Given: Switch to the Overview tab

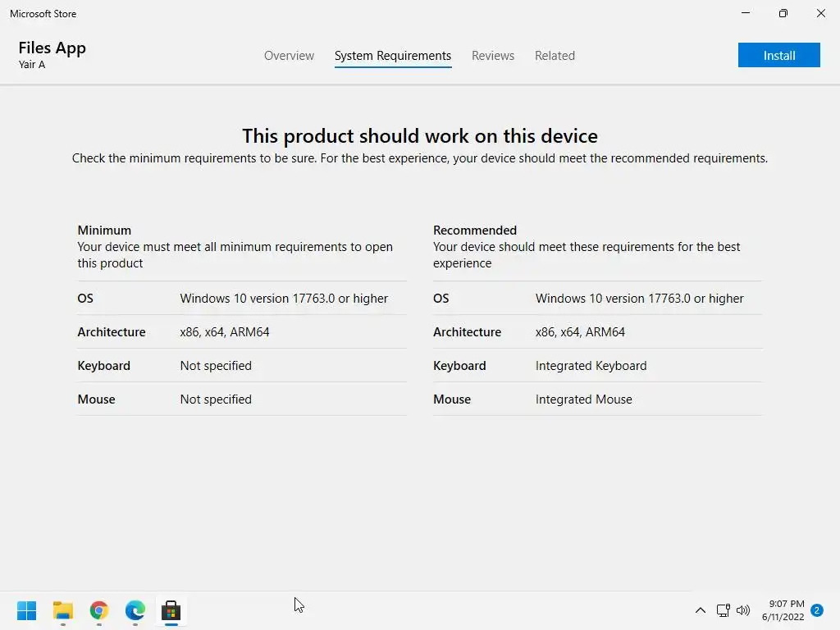Looking at the screenshot, I should [289, 56].
